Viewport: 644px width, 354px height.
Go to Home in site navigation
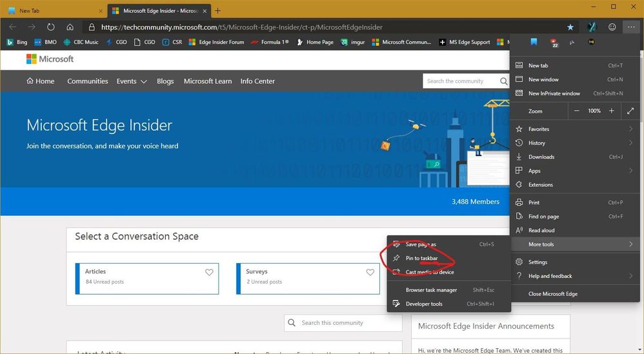40,81
